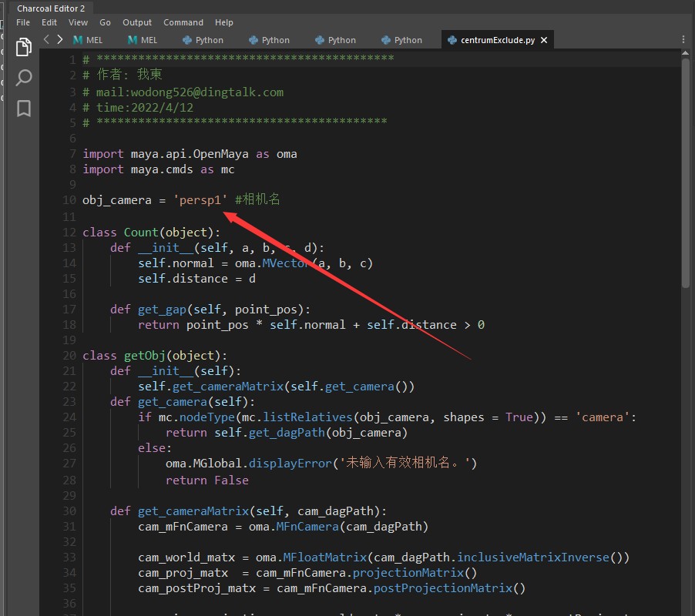Viewport: 695px width, 616px height.
Task: Click 'cam_mFnCamera = oma.MFnCamera(cam_dagPath)' line
Action: click(x=284, y=527)
